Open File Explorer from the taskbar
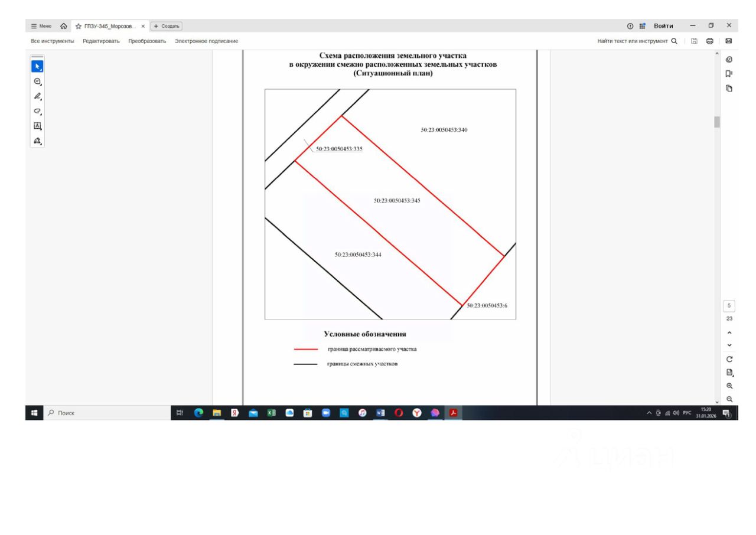 [216, 413]
